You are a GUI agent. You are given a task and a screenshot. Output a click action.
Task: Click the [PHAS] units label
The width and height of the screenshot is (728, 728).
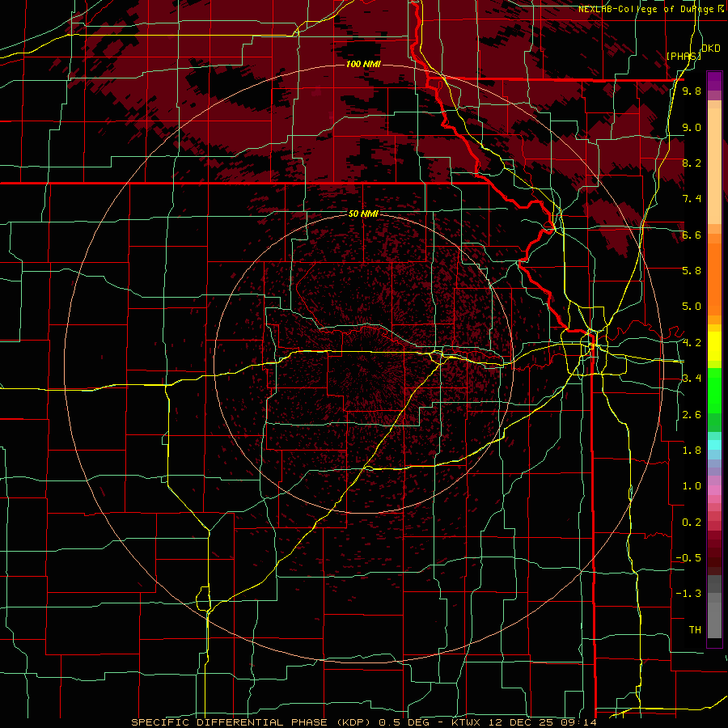684,56
